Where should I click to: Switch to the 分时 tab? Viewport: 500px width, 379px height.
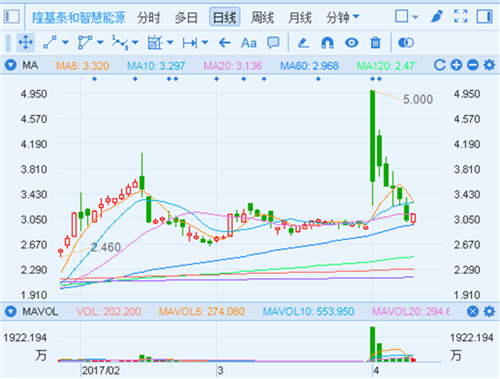click(x=149, y=17)
